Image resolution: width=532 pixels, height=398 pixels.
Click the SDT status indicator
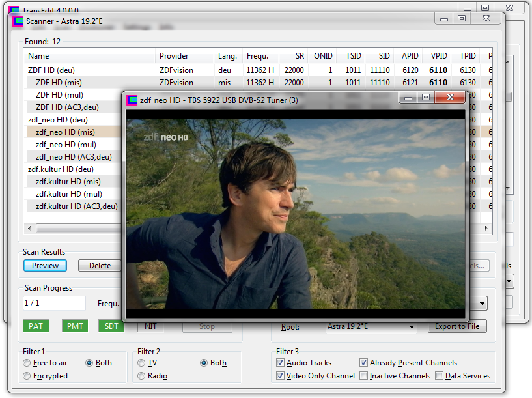(x=111, y=326)
